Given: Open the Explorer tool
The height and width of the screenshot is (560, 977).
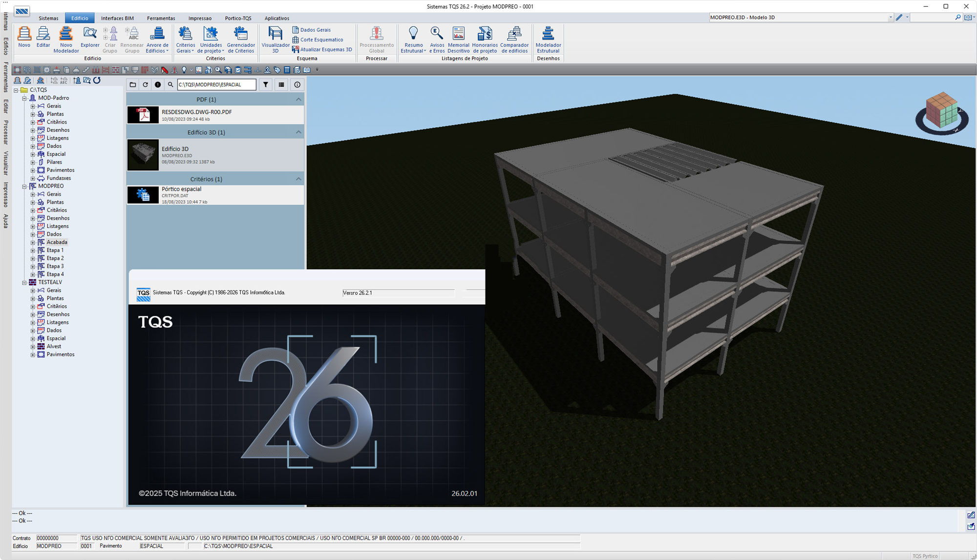Looking at the screenshot, I should point(90,37).
